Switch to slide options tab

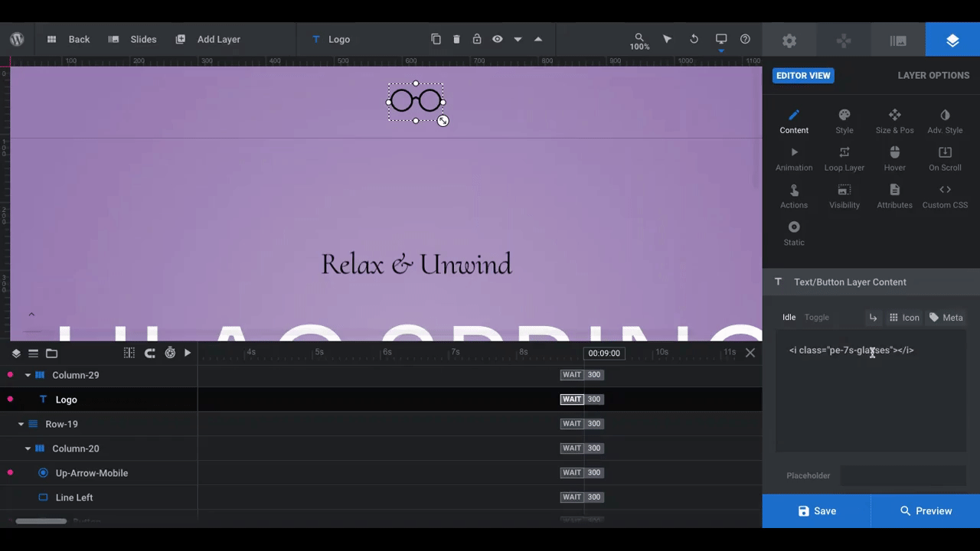tap(898, 41)
